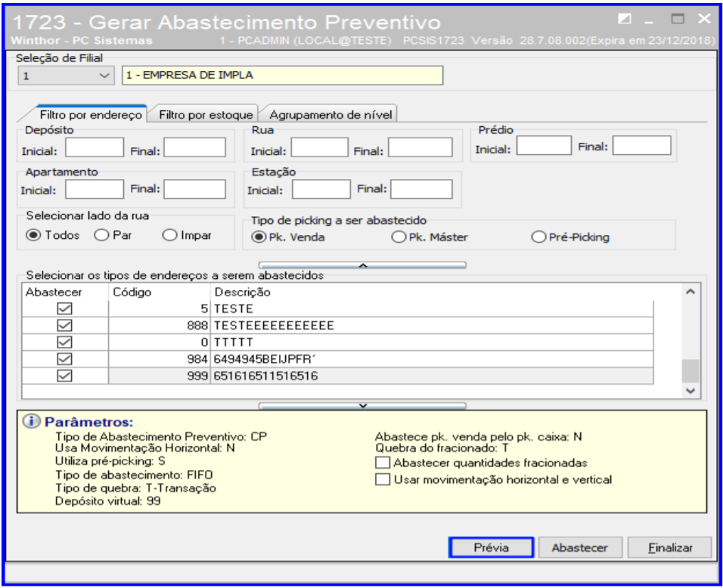Click the Depósito virtual: 99 text
The image size is (723, 588).
coord(108,501)
